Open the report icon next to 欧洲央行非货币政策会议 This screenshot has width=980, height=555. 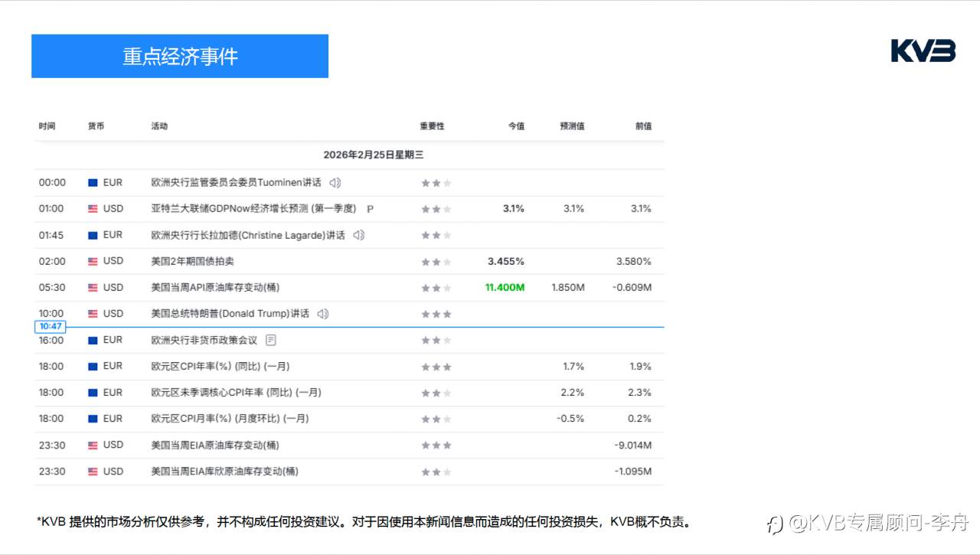269,340
